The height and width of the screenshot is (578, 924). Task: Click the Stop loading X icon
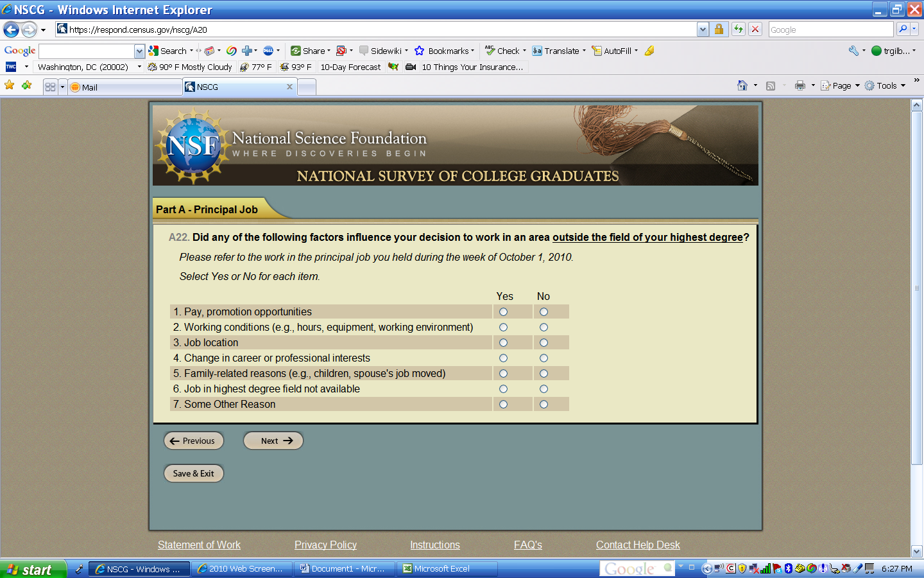(x=755, y=29)
